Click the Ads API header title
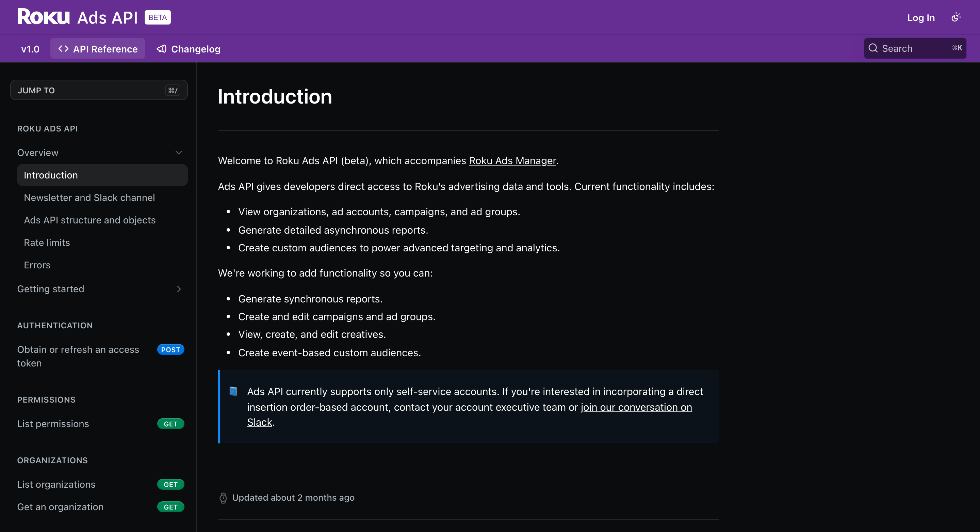 click(107, 17)
